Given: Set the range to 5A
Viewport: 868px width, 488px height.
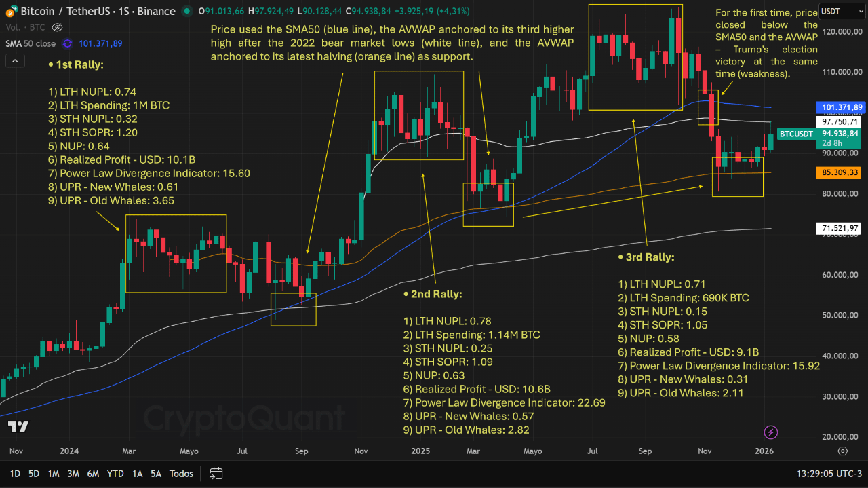Looking at the screenshot, I should click(x=156, y=474).
